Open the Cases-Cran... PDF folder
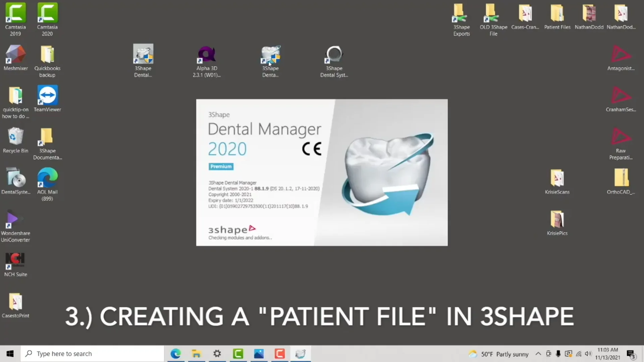644x362 pixels. pyautogui.click(x=525, y=16)
